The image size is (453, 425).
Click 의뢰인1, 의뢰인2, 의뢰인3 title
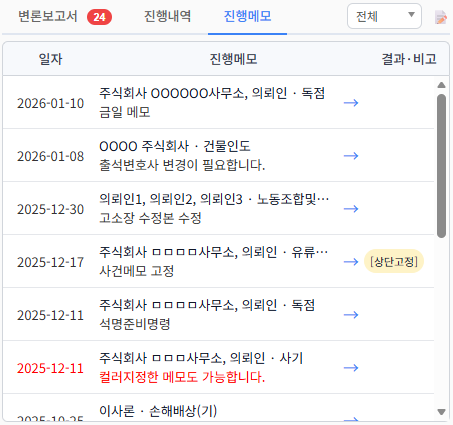click(x=171, y=199)
